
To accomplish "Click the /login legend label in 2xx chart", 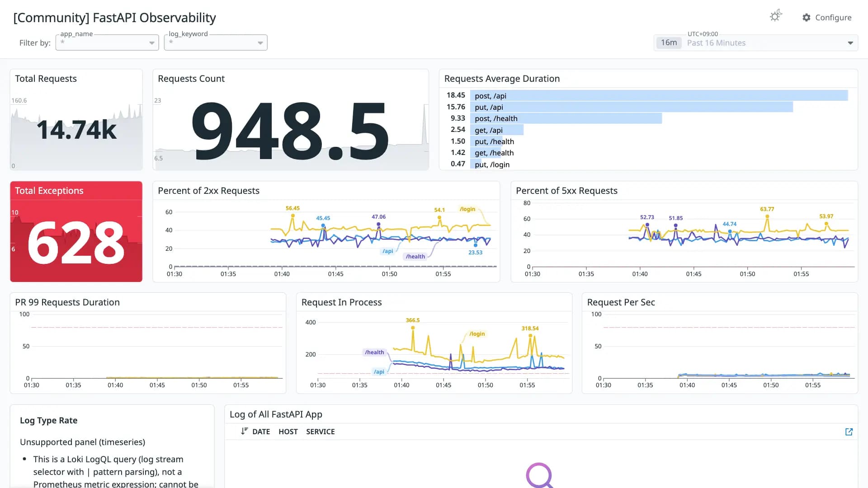I will [x=467, y=209].
